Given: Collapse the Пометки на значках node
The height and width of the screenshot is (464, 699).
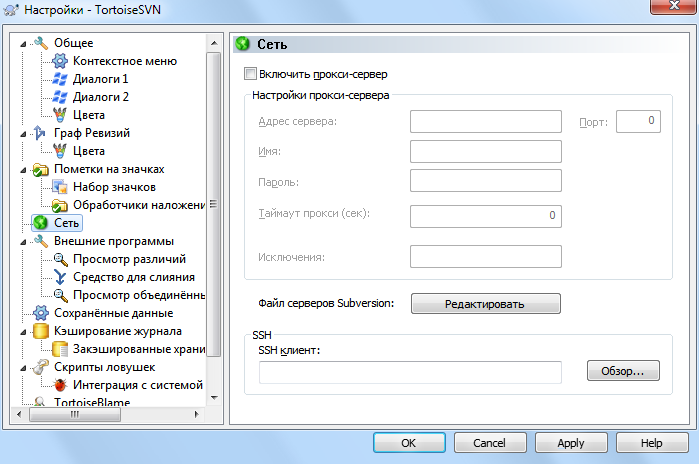Looking at the screenshot, I should click(x=23, y=170).
